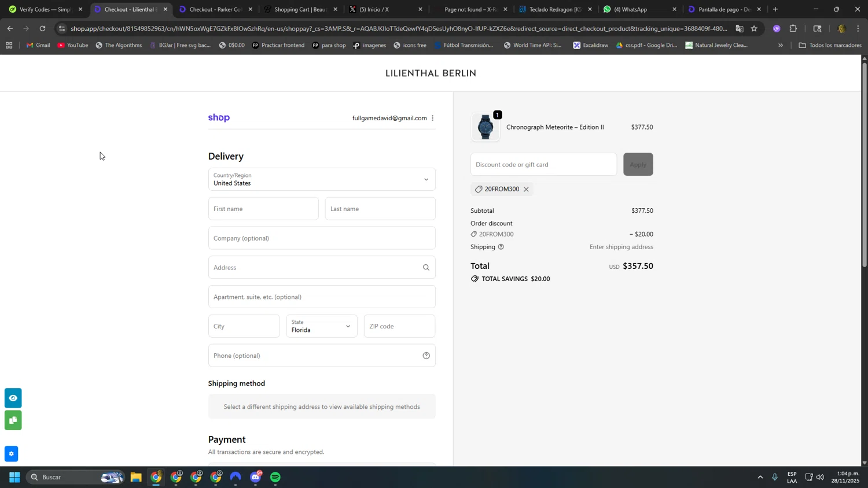Click the ZIP code field
Viewport: 868px width, 488px height.
coord(399,326)
